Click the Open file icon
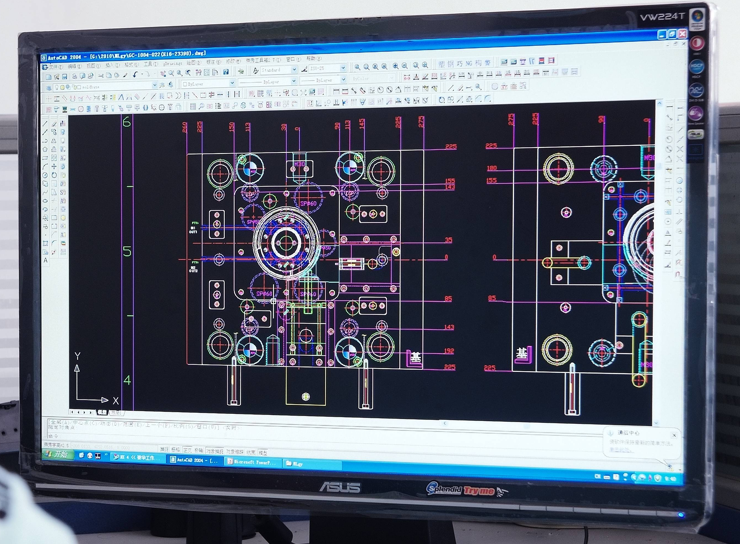This screenshot has width=740, height=560. [x=56, y=77]
